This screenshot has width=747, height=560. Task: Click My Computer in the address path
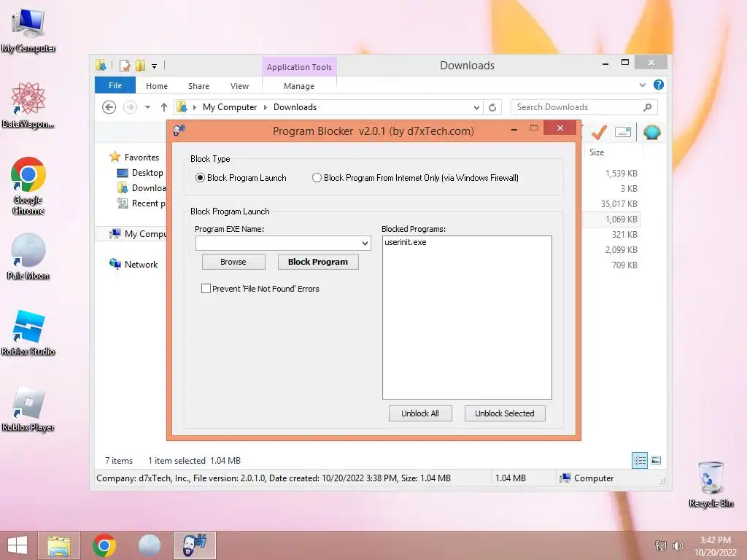click(x=230, y=107)
